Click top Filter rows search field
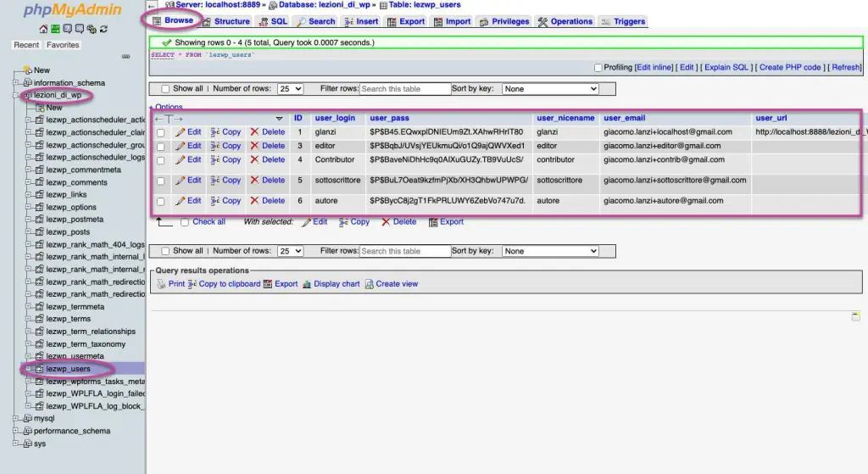868x474 pixels. click(x=405, y=88)
